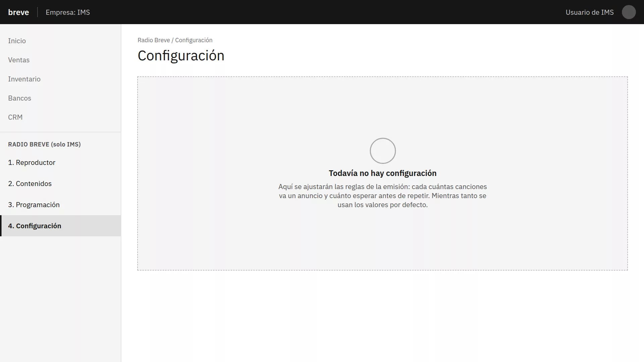
Task: Click the 'Aquí se ajustarán las reglas' description
Action: pos(382,196)
